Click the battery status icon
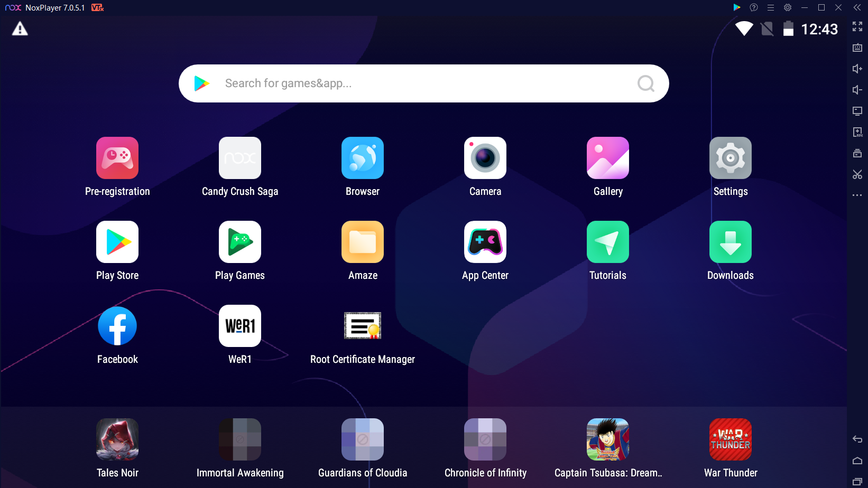 tap(788, 29)
